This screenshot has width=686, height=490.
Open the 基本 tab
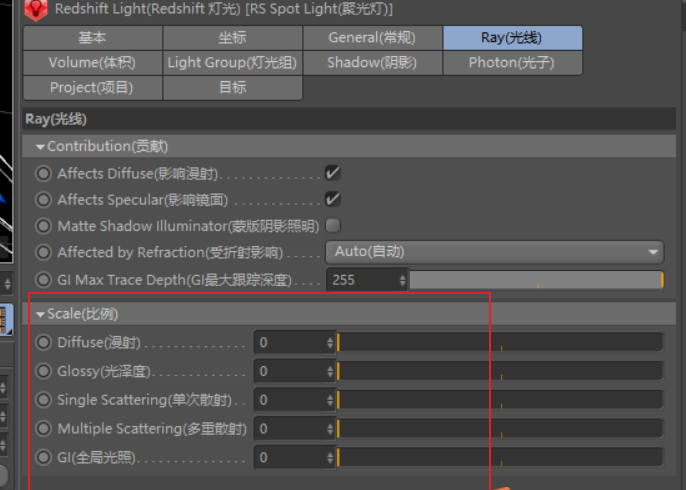(x=93, y=38)
